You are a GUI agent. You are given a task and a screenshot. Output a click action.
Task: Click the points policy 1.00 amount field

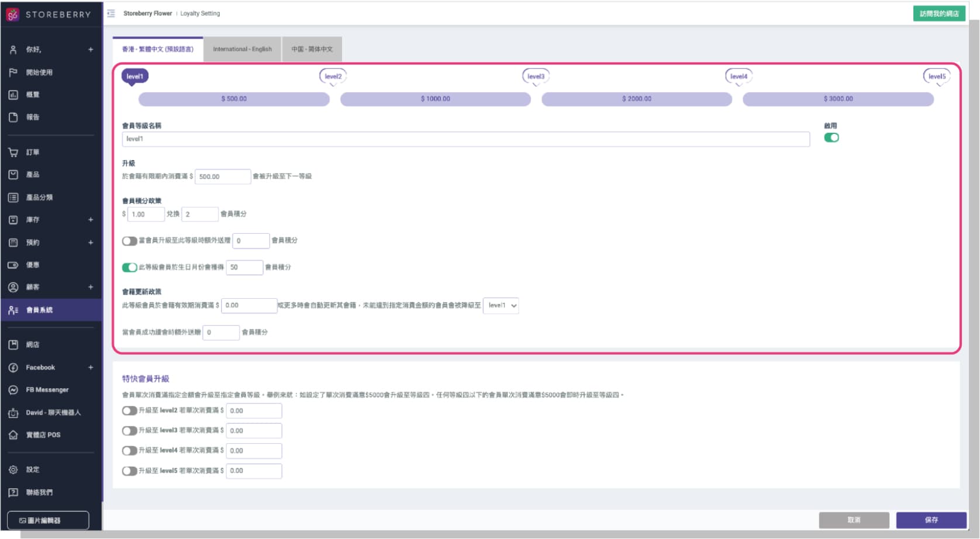[x=146, y=215]
